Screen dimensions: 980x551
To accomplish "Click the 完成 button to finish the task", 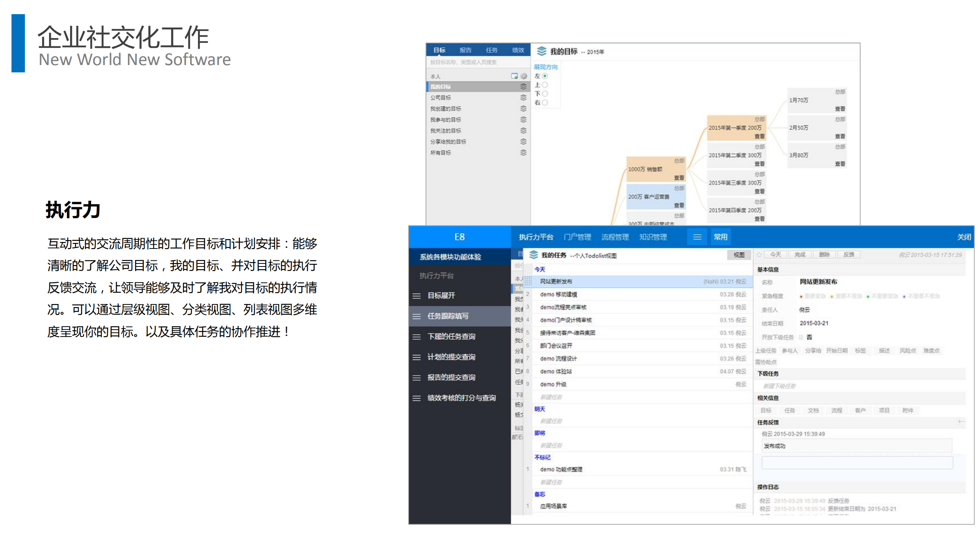I will (x=800, y=254).
